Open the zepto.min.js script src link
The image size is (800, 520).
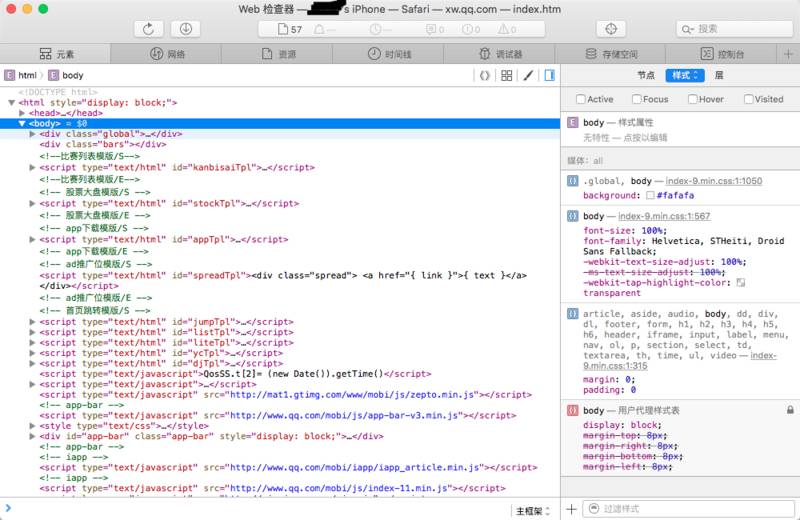click(354, 394)
